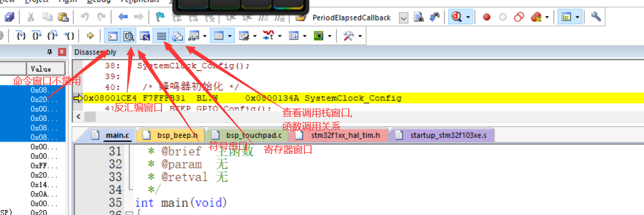Screen dimensions: 644x215
Task: Open the Symbols Window icon
Action: point(145,36)
